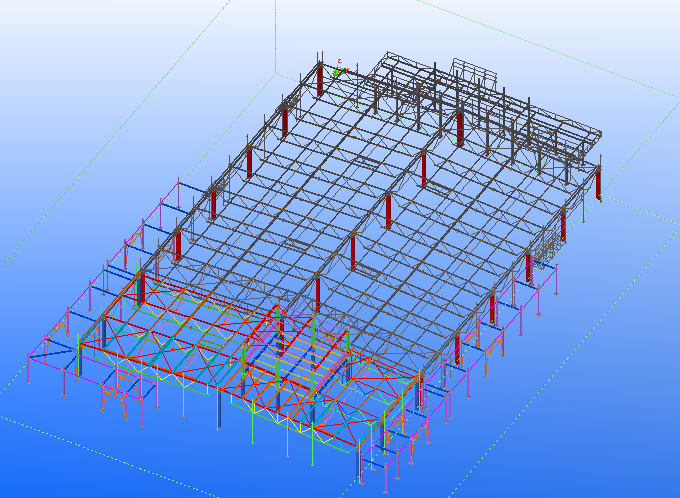Click empty white background in upper-left corner

[60, 30]
